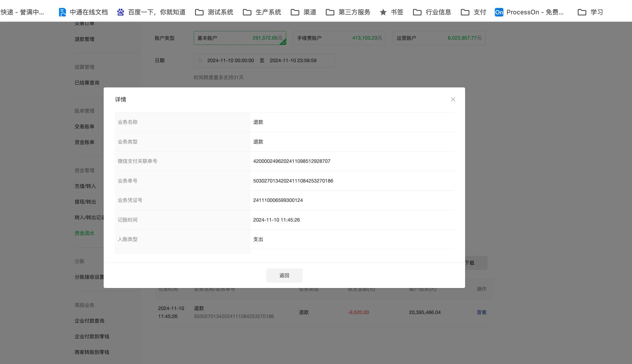The height and width of the screenshot is (364, 632).
Task: Select the 运营账户 account type
Action: pos(439,38)
